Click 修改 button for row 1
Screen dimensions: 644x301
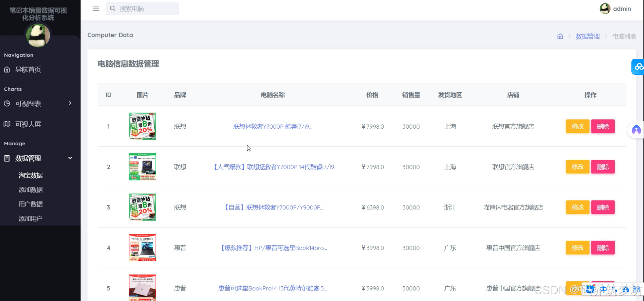pos(577,126)
